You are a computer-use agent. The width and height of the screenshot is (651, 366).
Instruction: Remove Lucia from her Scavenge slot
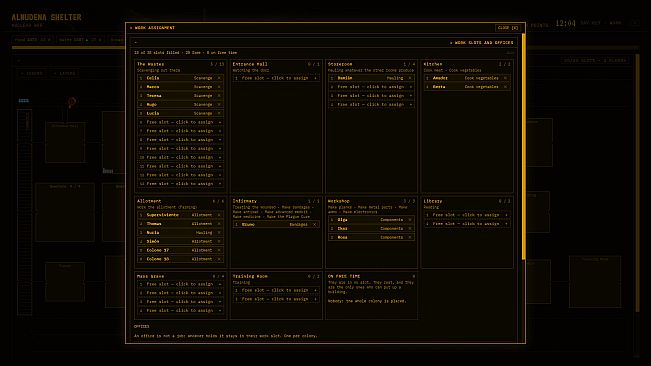(x=219, y=113)
